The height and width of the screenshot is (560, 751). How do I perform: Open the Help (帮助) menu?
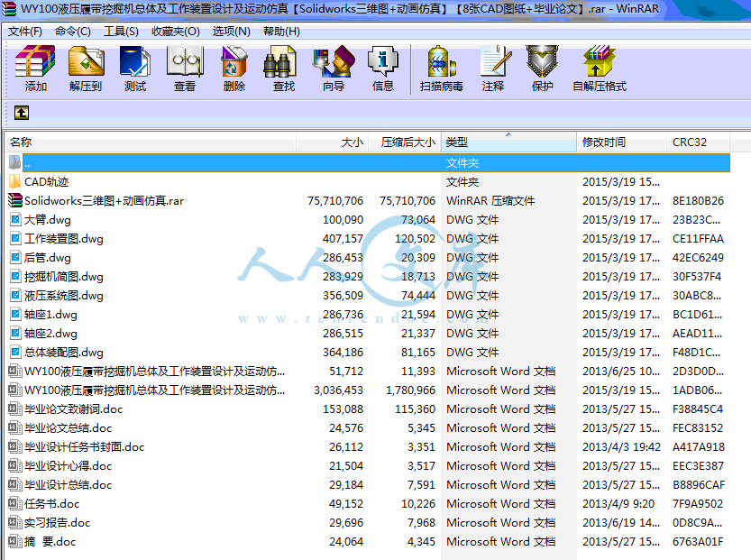coord(281,32)
